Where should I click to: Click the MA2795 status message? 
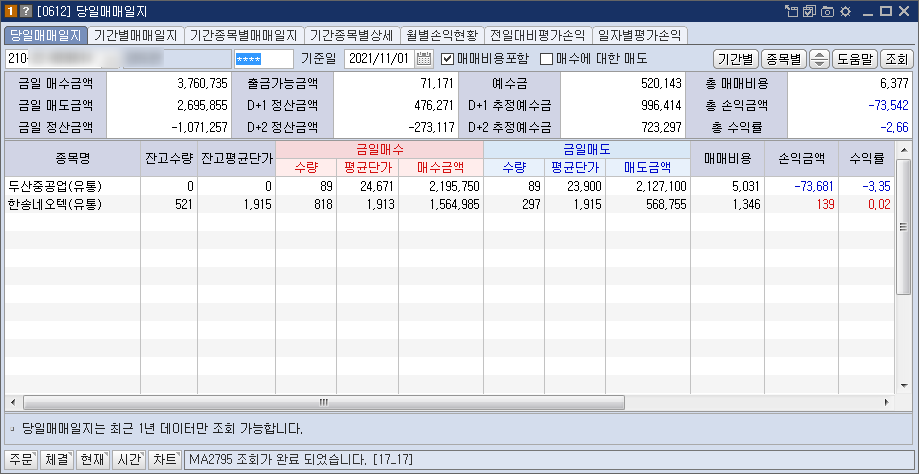point(301,460)
